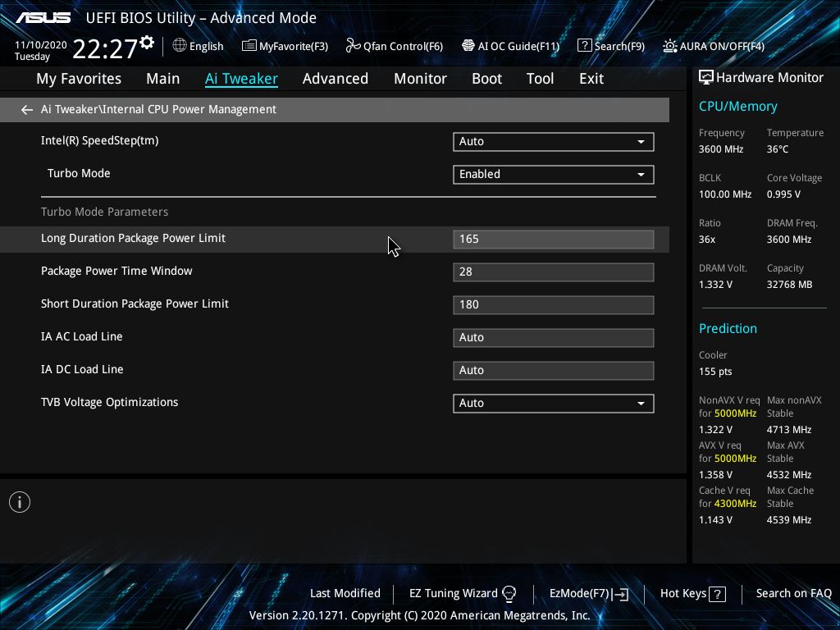Select the IA AC Load Line label

click(82, 336)
